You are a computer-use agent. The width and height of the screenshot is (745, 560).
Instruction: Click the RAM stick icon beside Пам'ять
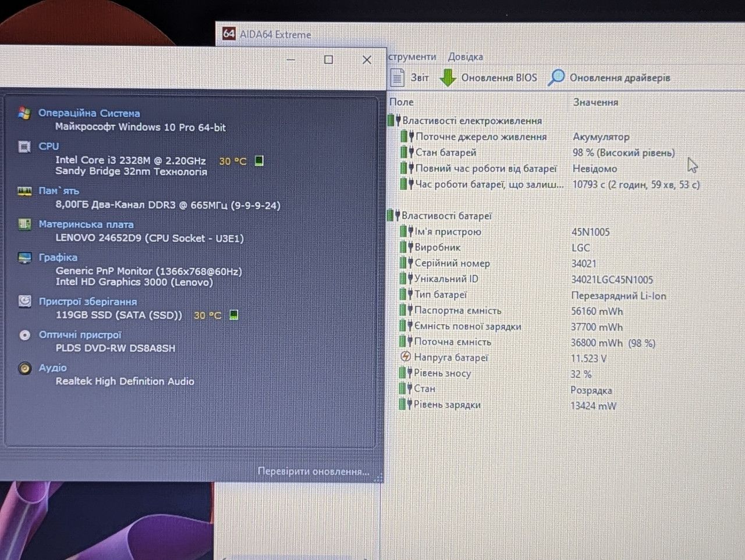click(24, 191)
